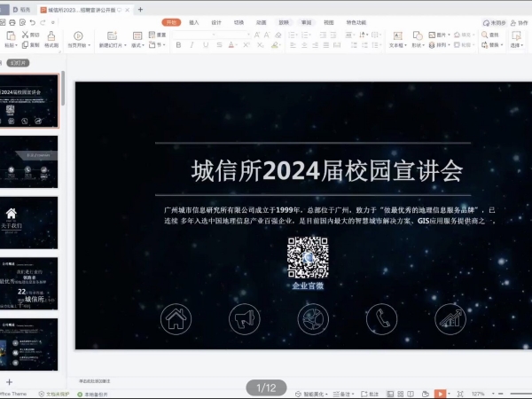Open the 视图 (View) ribbon tab

point(329,22)
